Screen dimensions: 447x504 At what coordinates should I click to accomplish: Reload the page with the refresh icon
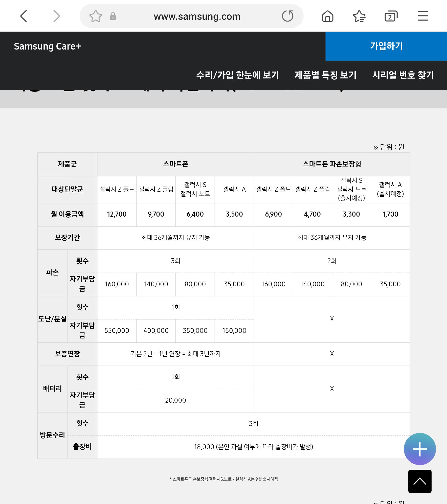[x=288, y=16]
